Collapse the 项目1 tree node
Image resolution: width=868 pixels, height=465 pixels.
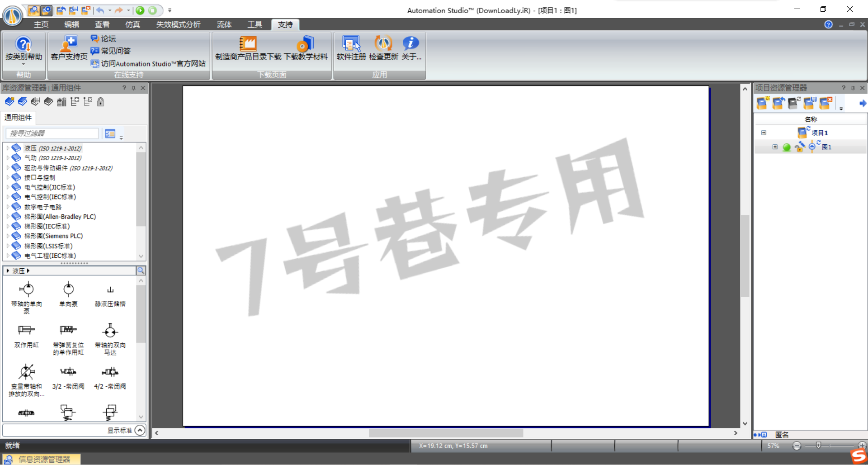pos(764,133)
